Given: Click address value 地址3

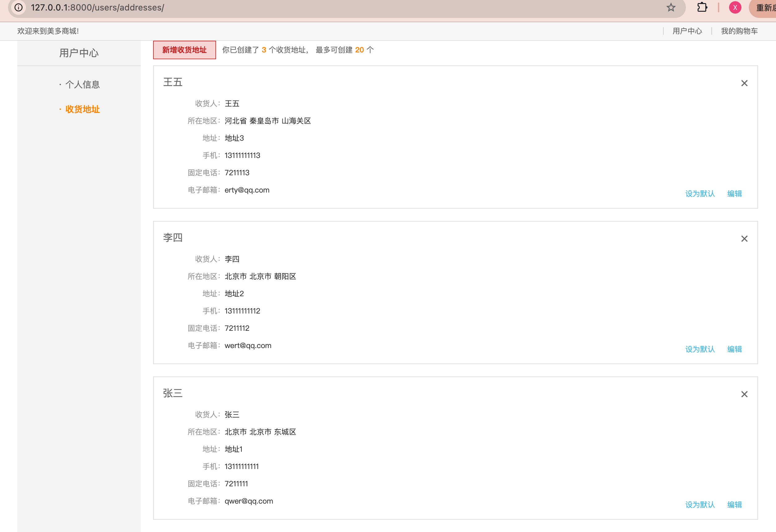Looking at the screenshot, I should [x=234, y=138].
